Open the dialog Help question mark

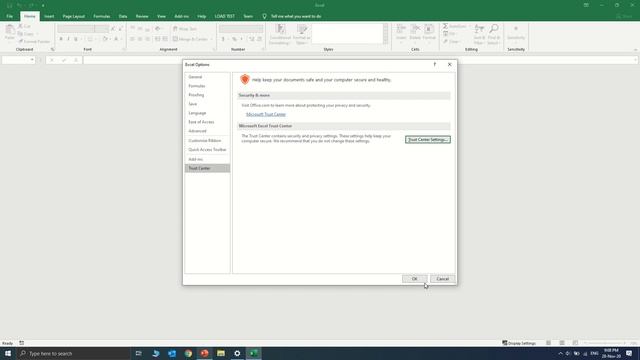pos(435,64)
